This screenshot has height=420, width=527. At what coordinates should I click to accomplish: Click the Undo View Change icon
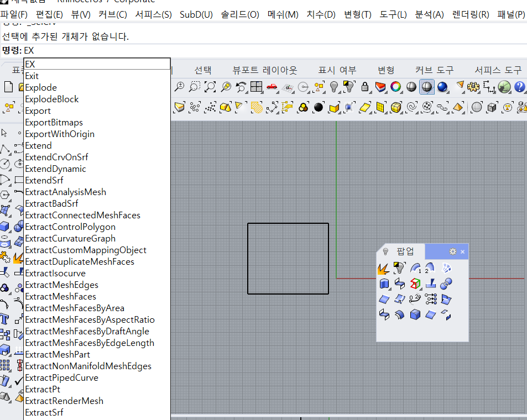point(241,87)
